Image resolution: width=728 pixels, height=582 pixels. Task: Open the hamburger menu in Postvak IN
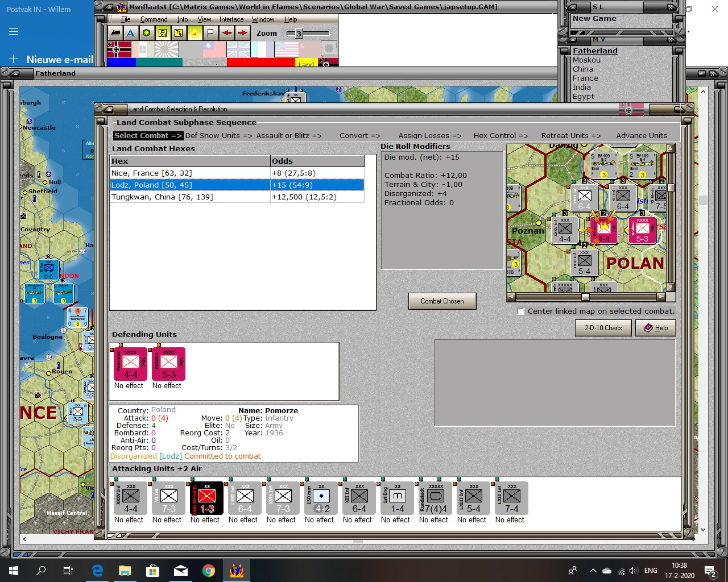click(x=14, y=32)
